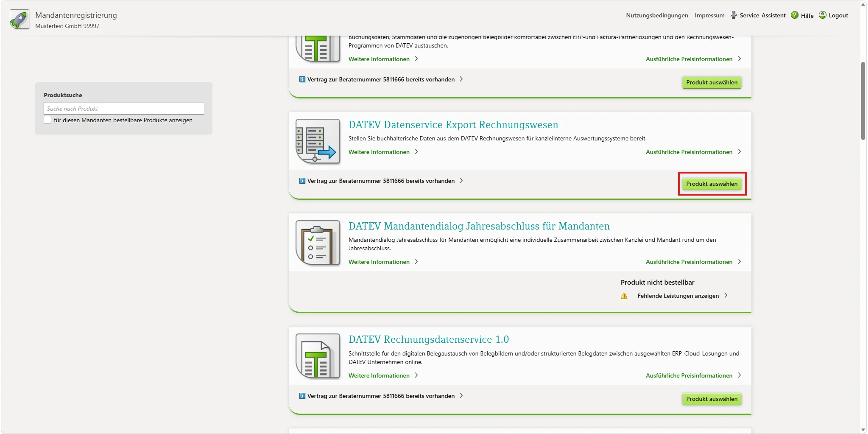This screenshot has height=434, width=868.
Task: Click the scrollbar down arrow
Action: pyautogui.click(x=863, y=430)
